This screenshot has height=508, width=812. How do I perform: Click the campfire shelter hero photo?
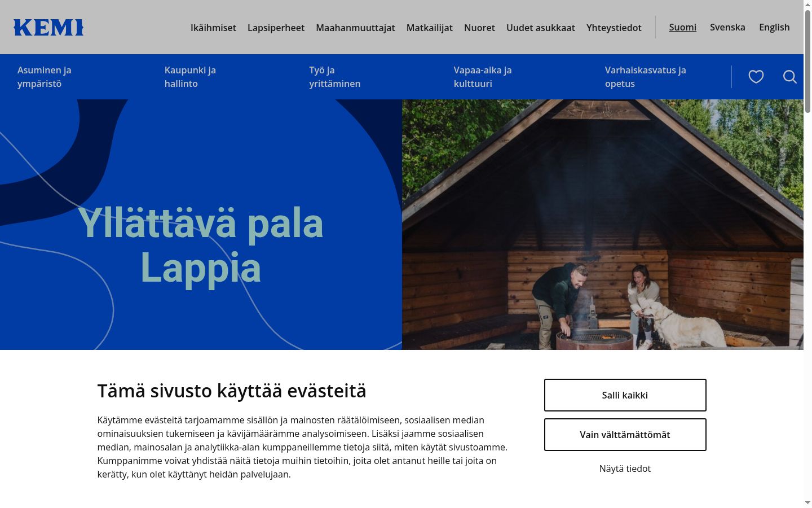point(603,225)
